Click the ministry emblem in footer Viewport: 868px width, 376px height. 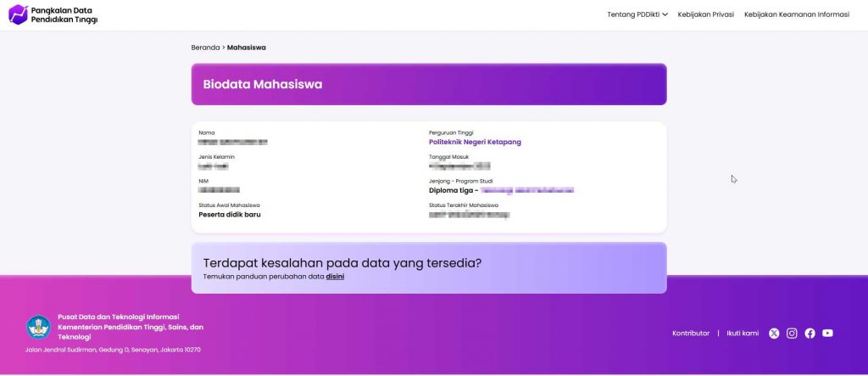click(38, 327)
